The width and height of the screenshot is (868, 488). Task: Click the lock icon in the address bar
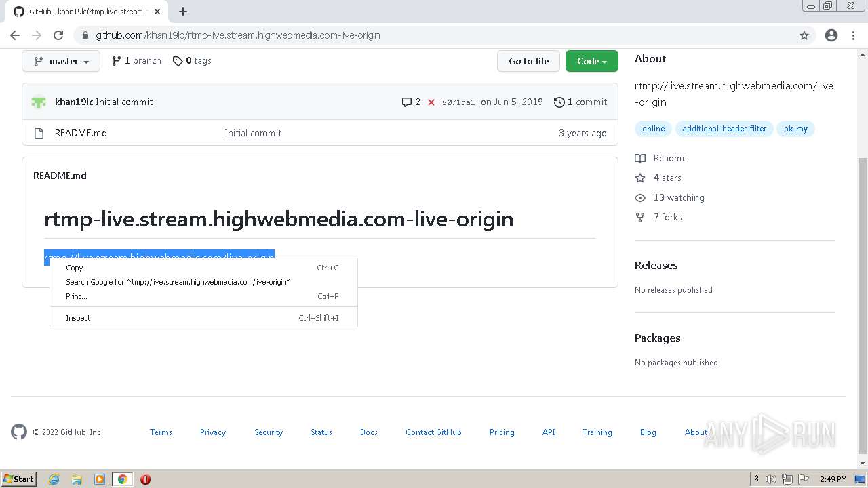click(85, 35)
